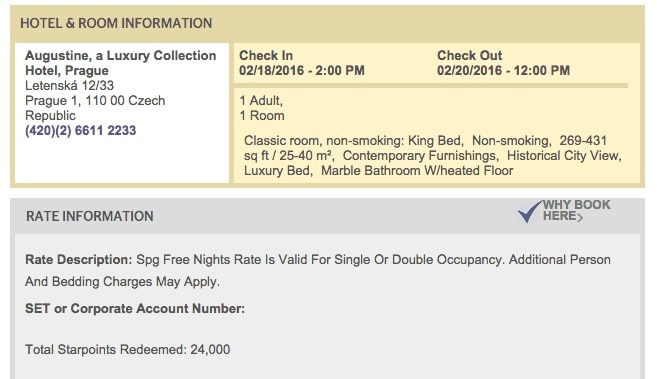Click the Letenská 12/33 address line
657x379 pixels.
click(x=70, y=85)
